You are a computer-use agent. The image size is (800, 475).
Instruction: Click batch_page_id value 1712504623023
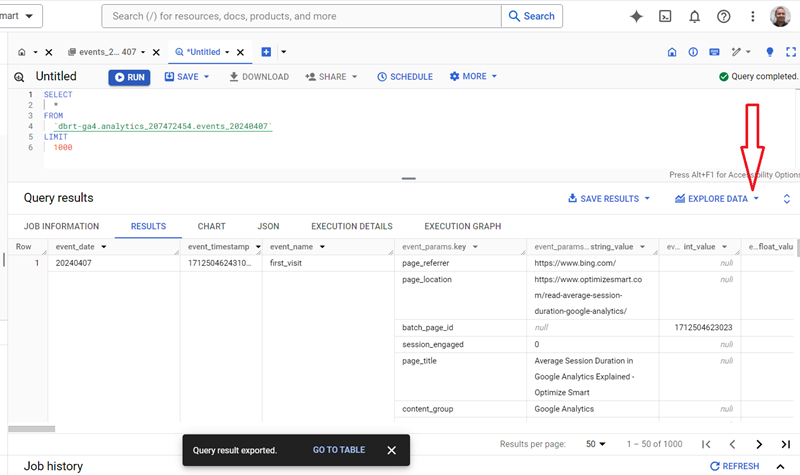[703, 328]
